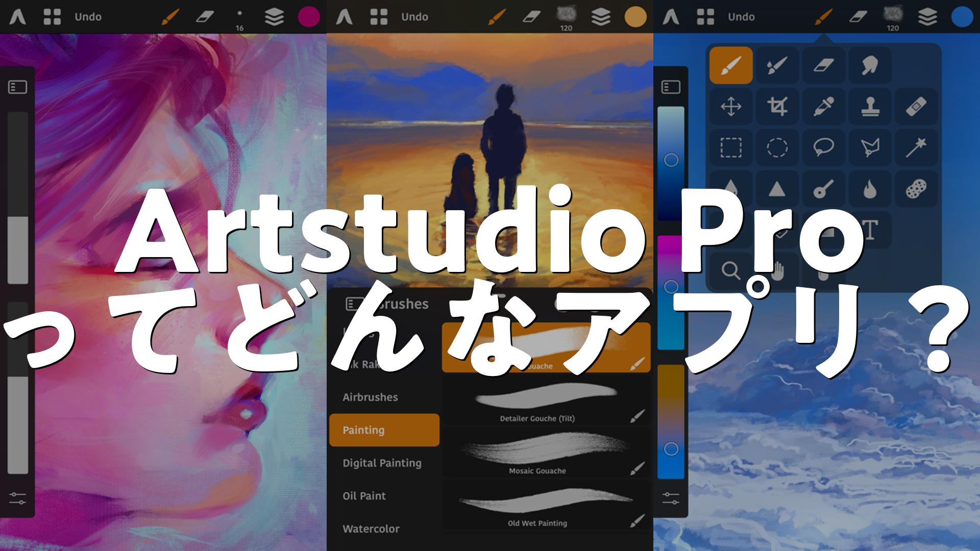980x551 pixels.
Task: Tap the brush tool in the middle top bar
Action: pyautogui.click(x=497, y=17)
